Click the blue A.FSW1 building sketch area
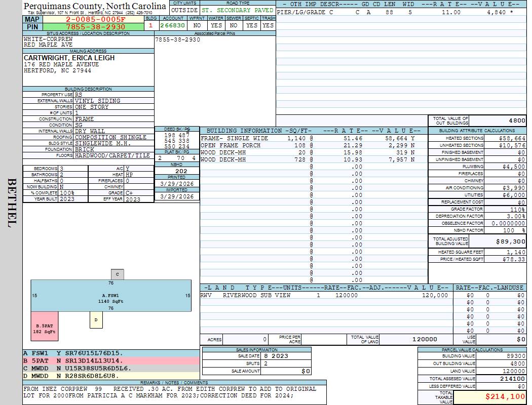The image size is (532, 405). (x=110, y=295)
